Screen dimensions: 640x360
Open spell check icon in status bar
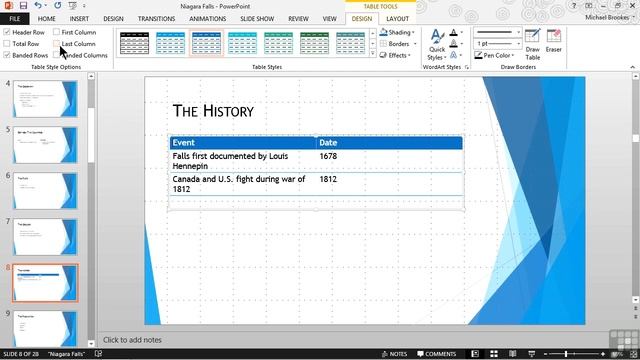[x=98, y=354]
